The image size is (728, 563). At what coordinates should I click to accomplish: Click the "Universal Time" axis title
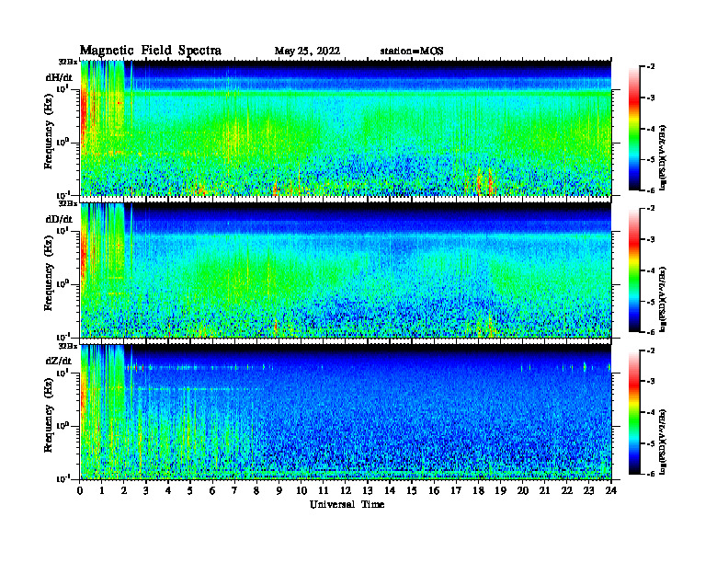(347, 504)
